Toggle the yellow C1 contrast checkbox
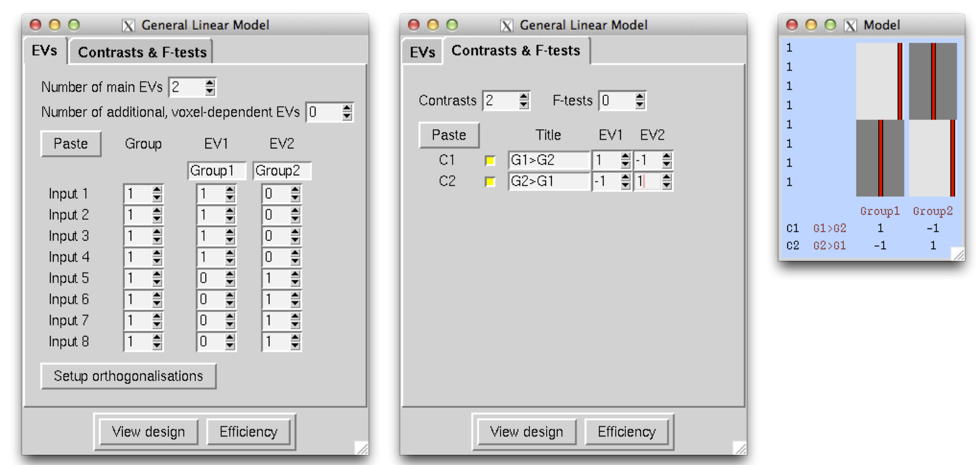This screenshot has height=465, width=980. point(490,160)
